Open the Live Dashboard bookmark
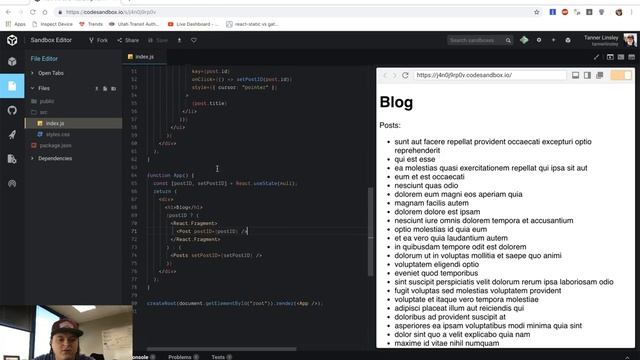This screenshot has width=640, height=360. 193,24
